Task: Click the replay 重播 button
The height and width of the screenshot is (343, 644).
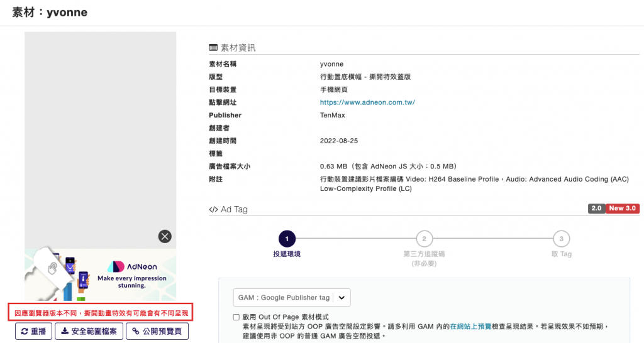Action: [34, 331]
